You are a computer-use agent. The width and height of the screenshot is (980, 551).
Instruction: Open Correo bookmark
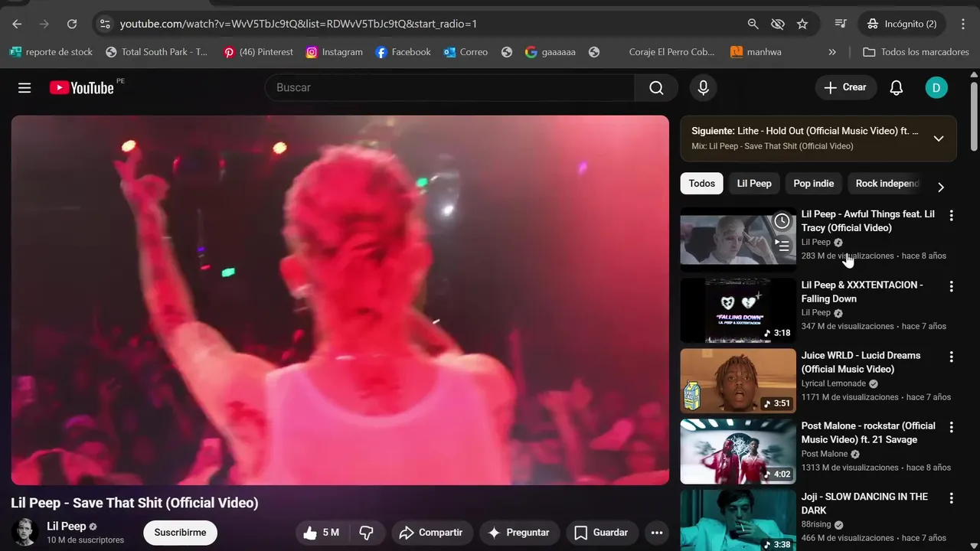[465, 52]
